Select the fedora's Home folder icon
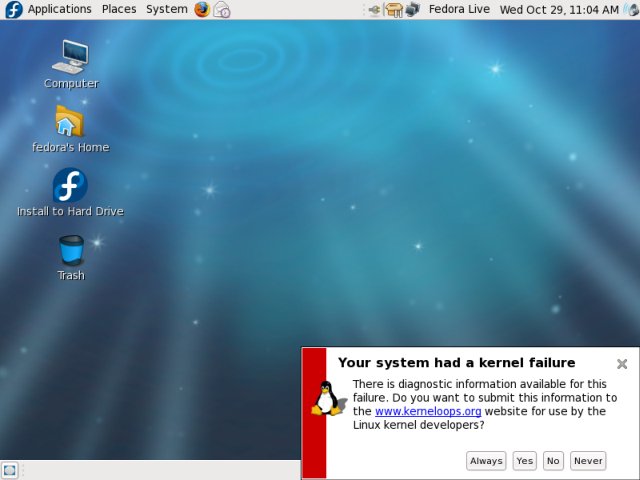This screenshot has width=640, height=480. point(70,129)
